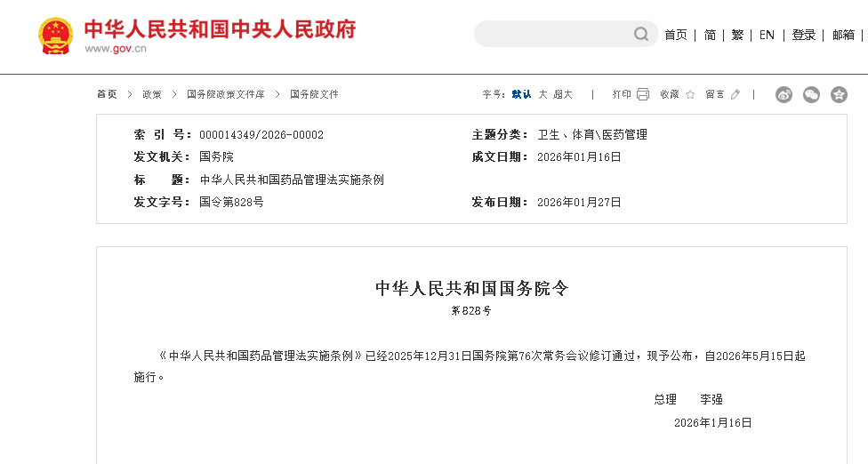868x464 pixels.
Task: Click the 发文字号 label
Action: [x=163, y=203]
